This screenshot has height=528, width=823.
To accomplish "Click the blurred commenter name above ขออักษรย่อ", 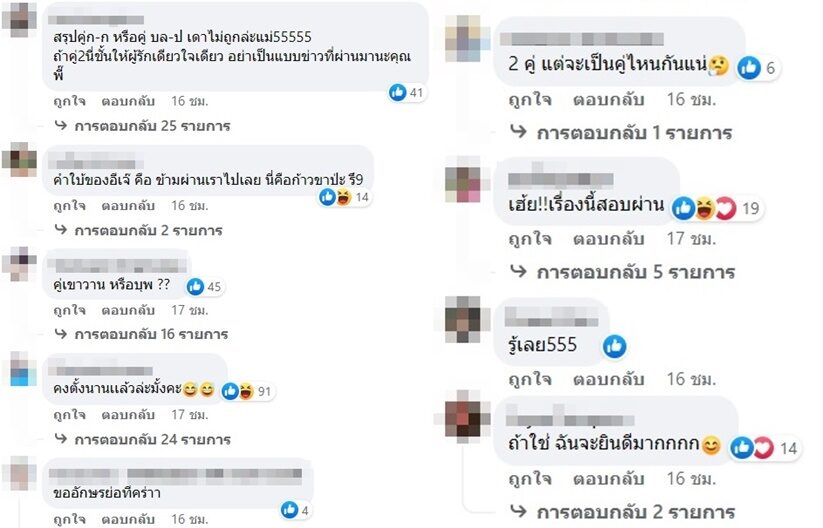I will pyautogui.click(x=175, y=474).
